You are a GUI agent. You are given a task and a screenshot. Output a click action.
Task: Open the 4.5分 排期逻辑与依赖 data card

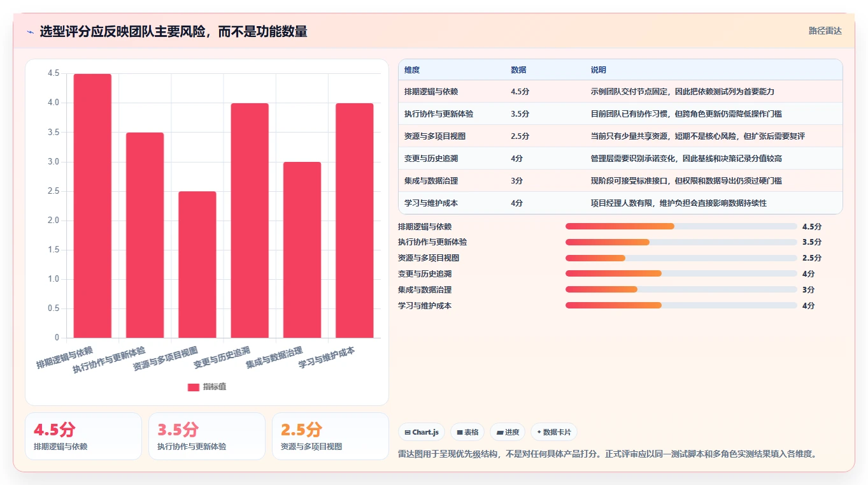click(x=83, y=436)
